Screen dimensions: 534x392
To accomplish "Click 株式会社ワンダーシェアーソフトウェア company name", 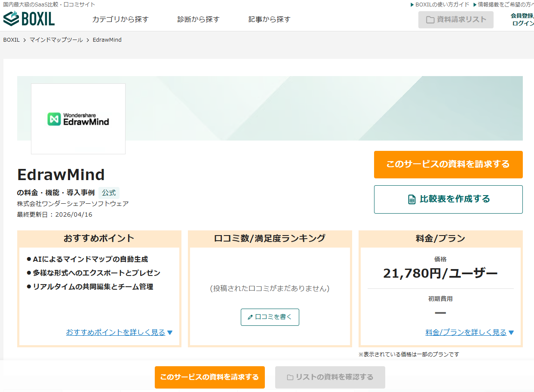I will pos(73,204).
